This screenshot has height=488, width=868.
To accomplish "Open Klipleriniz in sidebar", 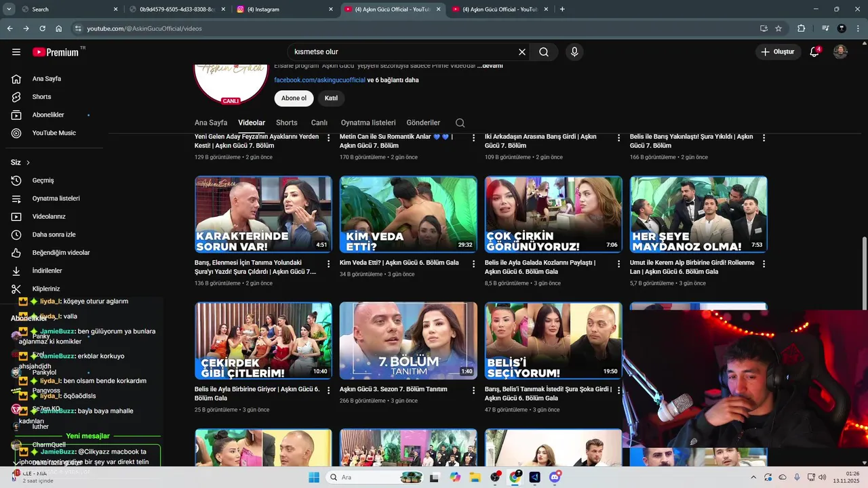I will 46,289.
